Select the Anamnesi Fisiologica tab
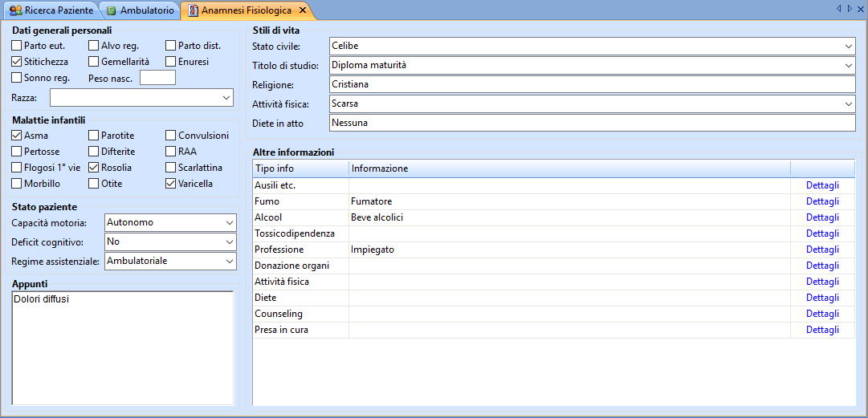Viewport: 868px width, 418px height. [247, 10]
